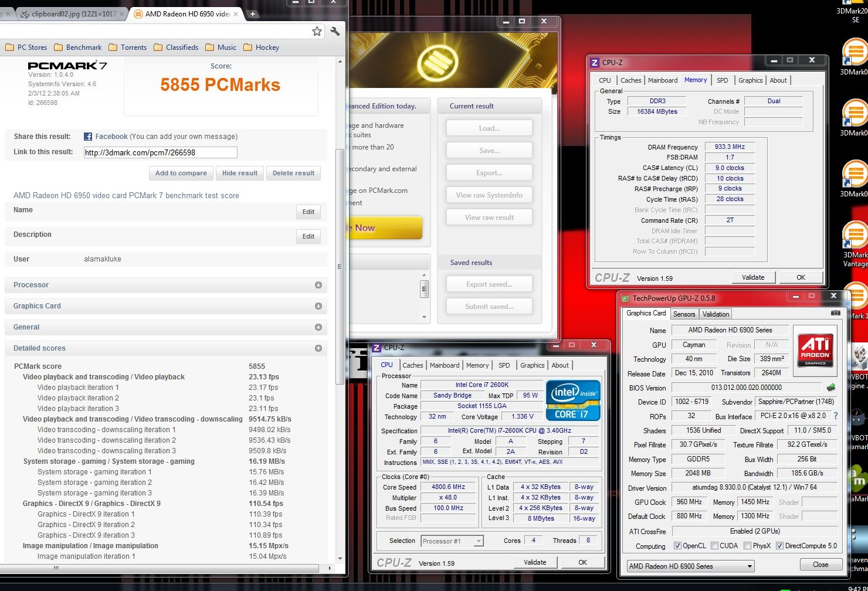Expand the General section
The image size is (868, 591).
(318, 327)
